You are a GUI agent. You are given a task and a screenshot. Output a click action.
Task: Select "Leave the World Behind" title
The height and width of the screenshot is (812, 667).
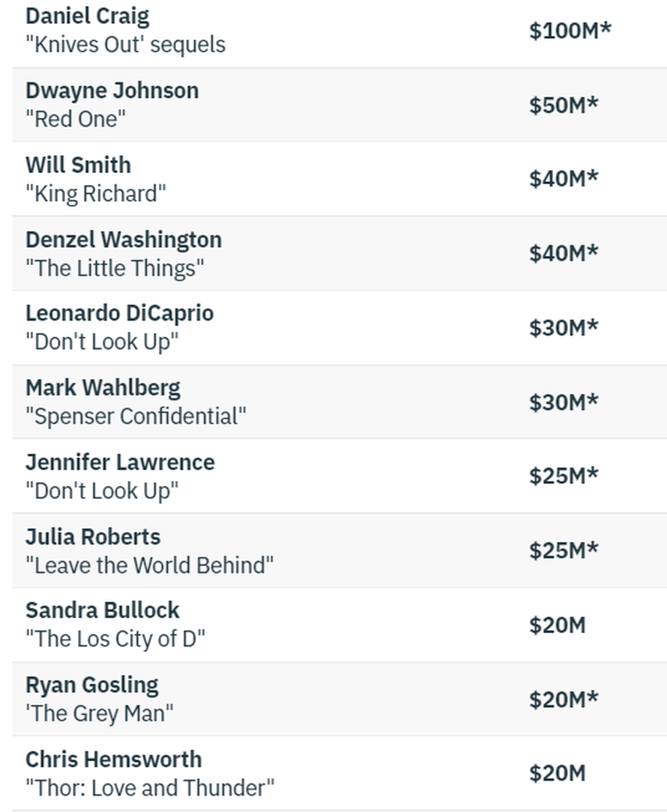click(x=150, y=566)
